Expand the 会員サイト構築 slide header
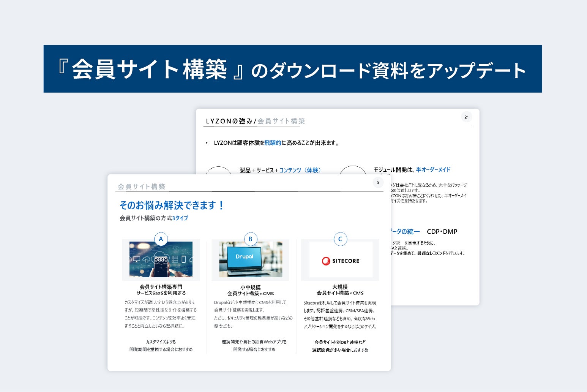Image resolution: width=587 pixels, height=392 pixels. point(142,187)
